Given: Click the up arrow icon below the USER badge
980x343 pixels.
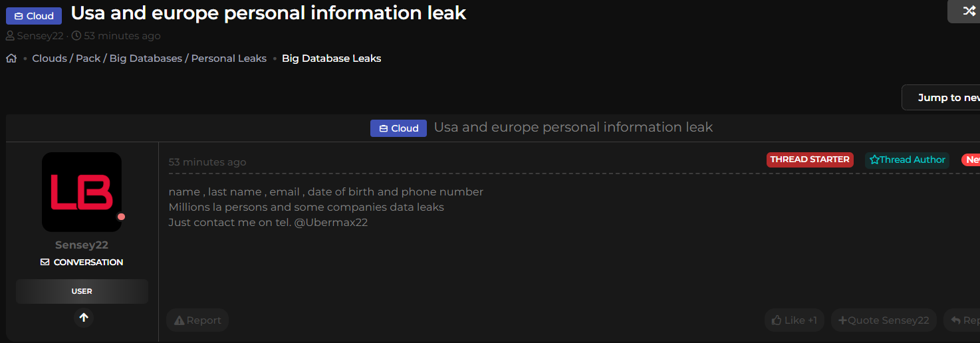Looking at the screenshot, I should pyautogui.click(x=84, y=318).
